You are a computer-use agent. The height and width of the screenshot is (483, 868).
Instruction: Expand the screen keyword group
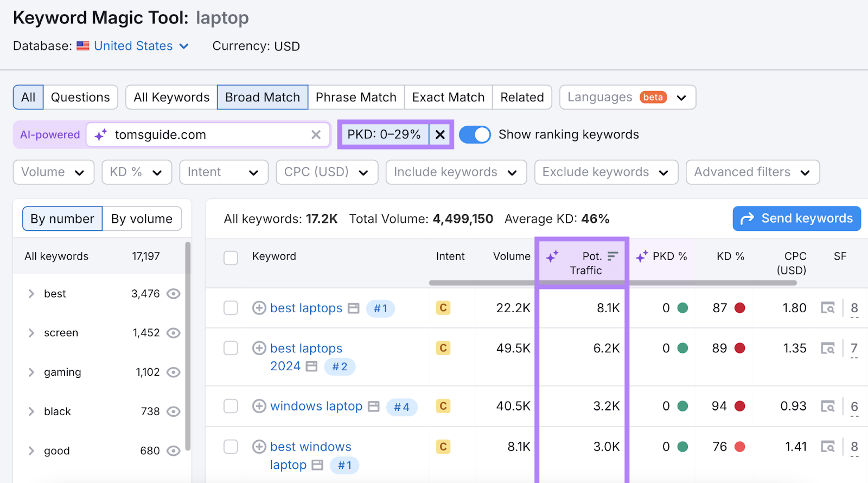pyautogui.click(x=31, y=333)
